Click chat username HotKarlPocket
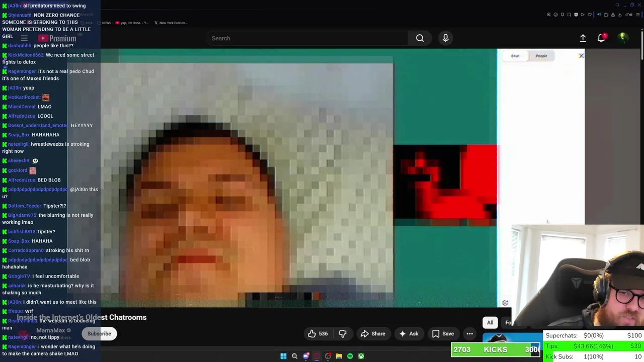Image resolution: width=644 pixels, height=362 pixels. 24,97
